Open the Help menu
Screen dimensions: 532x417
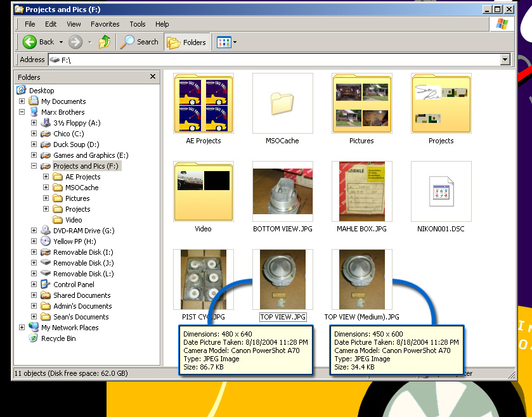tap(162, 24)
